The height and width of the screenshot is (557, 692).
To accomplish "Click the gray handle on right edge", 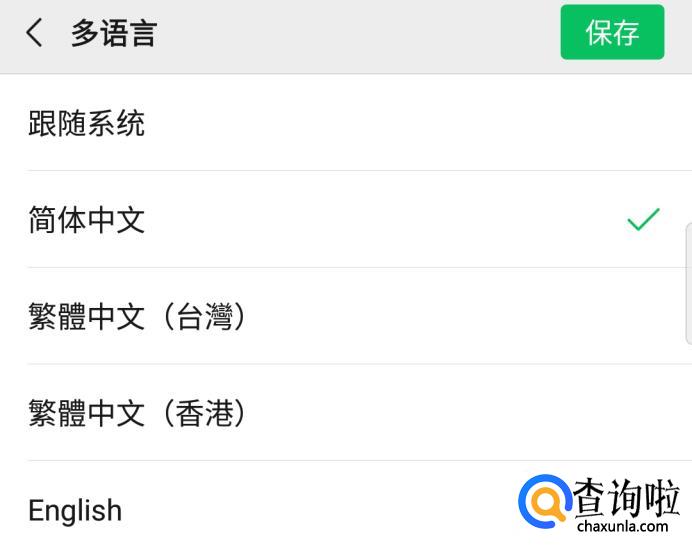I will click(x=688, y=285).
